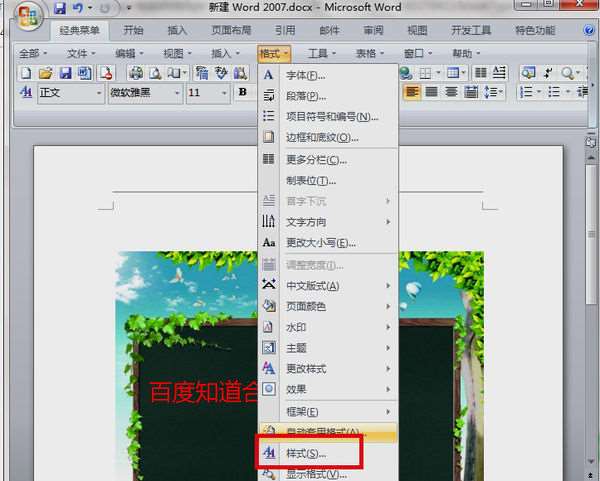Choose 制表位(T)... menu item

(x=328, y=180)
